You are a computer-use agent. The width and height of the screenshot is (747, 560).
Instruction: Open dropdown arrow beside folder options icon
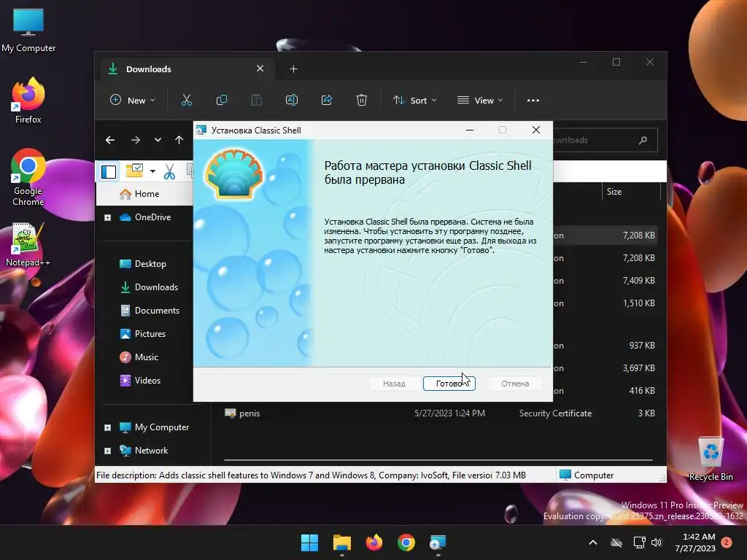point(152,171)
